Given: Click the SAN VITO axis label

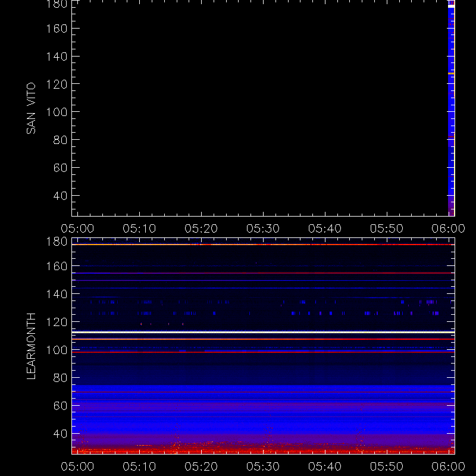Looking at the screenshot, I should click(x=31, y=108).
